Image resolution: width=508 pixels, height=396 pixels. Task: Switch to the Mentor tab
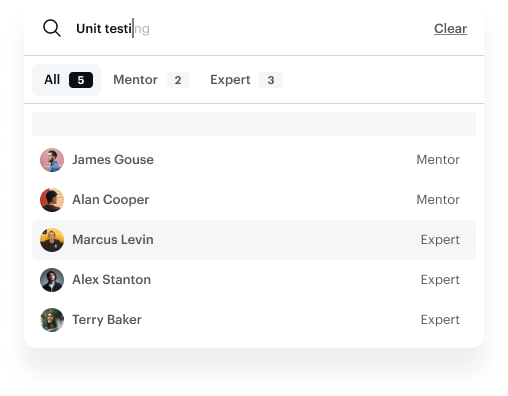152,80
